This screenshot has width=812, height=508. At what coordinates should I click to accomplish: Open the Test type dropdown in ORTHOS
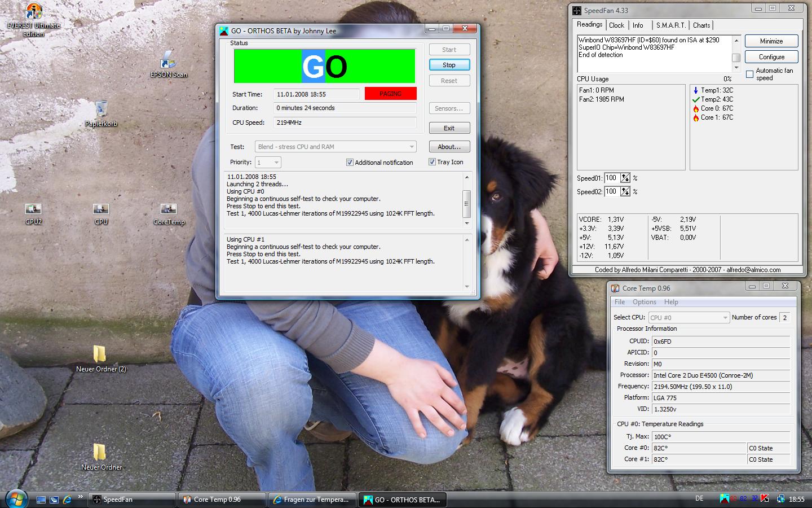pos(336,147)
